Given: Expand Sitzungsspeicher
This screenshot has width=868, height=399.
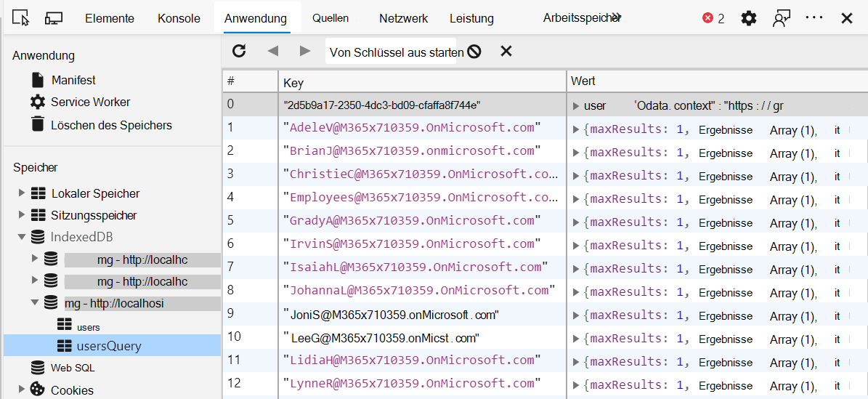Looking at the screenshot, I should point(22,214).
